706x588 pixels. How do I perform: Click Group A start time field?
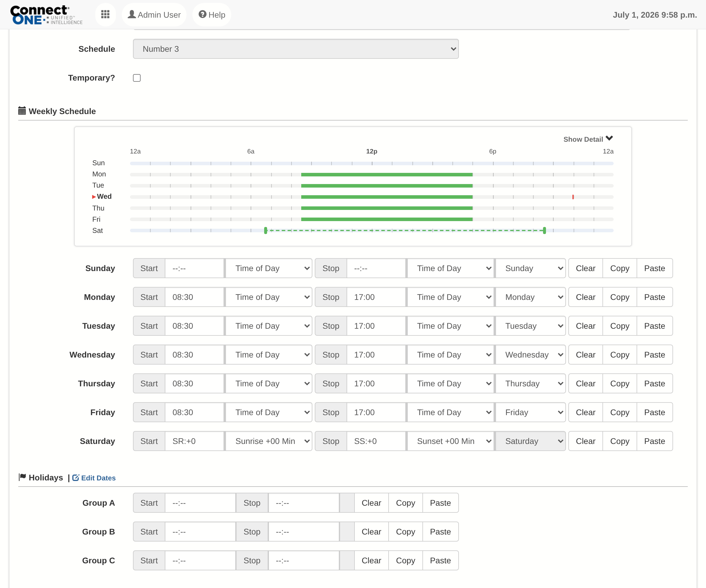(200, 503)
